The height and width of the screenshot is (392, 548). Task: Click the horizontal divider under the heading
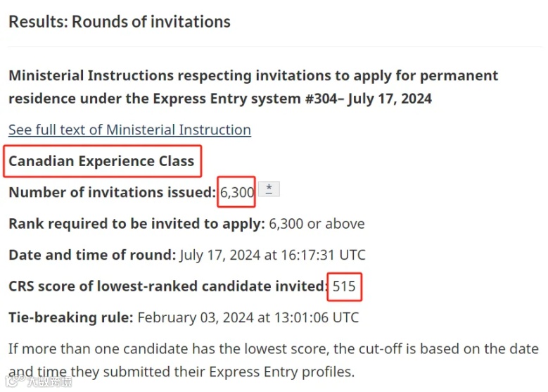click(x=274, y=47)
